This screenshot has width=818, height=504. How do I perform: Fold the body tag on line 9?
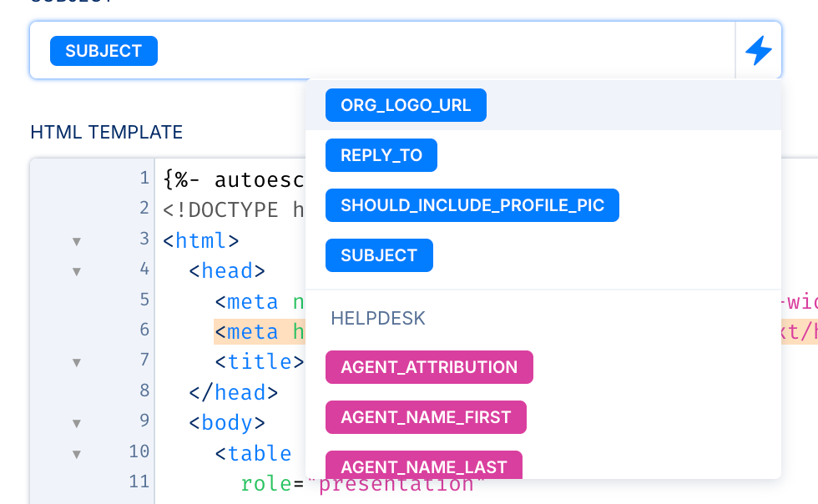click(x=77, y=423)
